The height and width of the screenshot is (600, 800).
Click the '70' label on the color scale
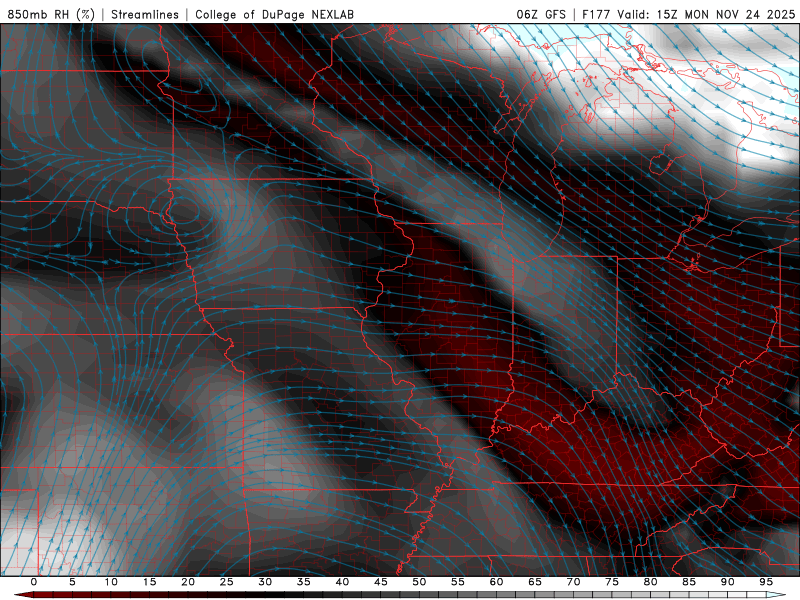point(573,582)
